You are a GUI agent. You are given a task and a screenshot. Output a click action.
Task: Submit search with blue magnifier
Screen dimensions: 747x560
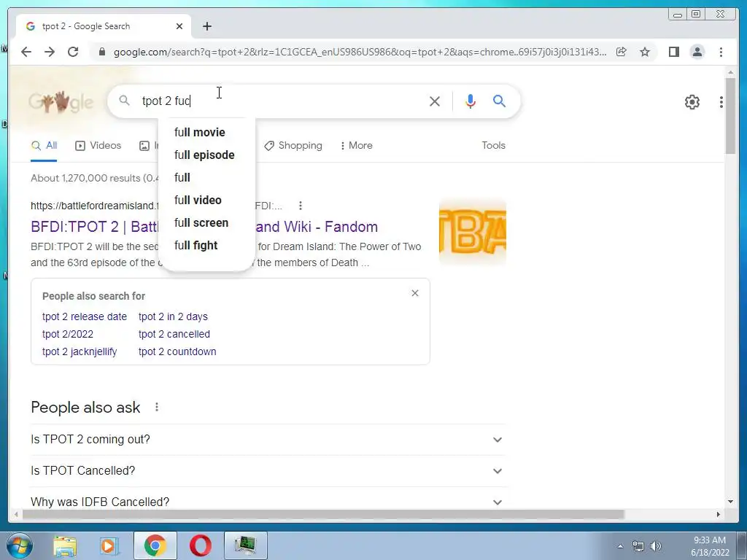tap(499, 101)
